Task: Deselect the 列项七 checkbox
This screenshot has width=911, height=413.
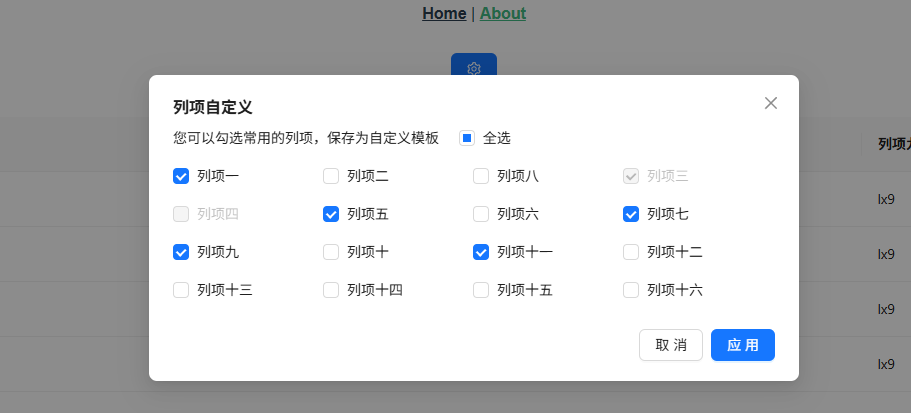Action: [x=630, y=214]
